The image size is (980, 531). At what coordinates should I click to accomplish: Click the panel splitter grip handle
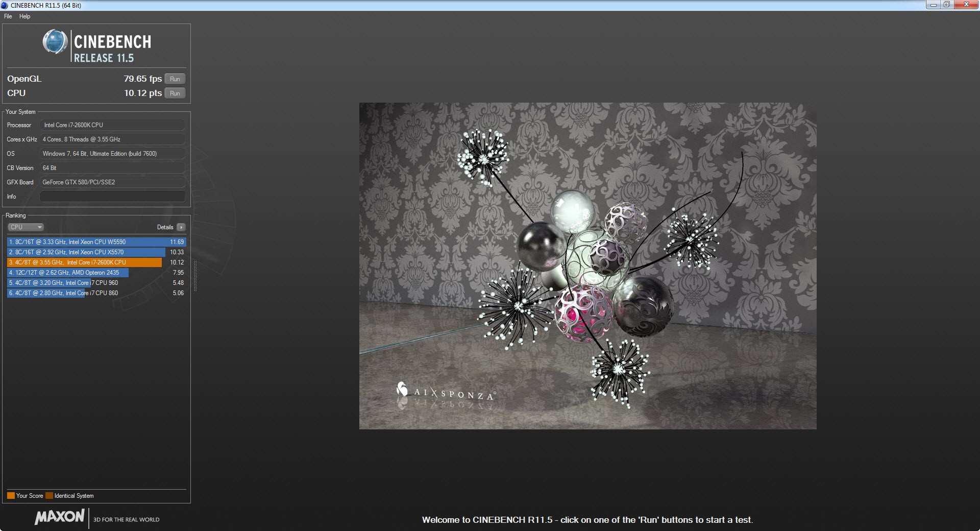[195, 276]
